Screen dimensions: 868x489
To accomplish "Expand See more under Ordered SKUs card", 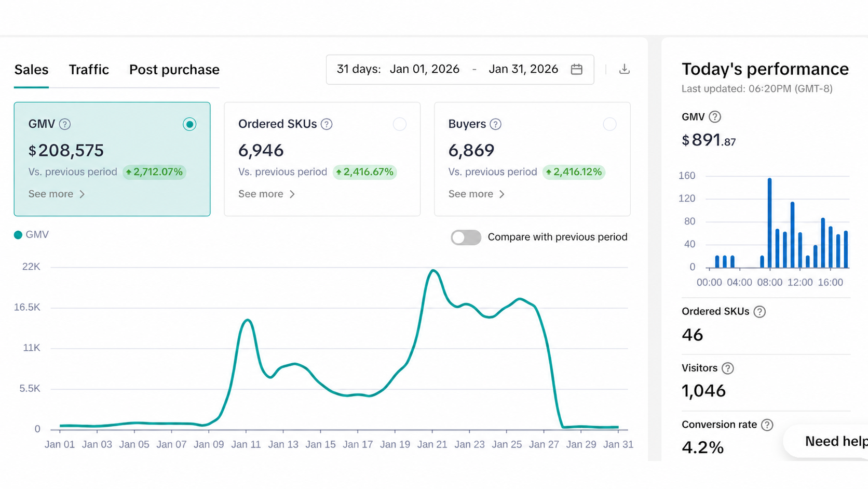I will coord(267,194).
